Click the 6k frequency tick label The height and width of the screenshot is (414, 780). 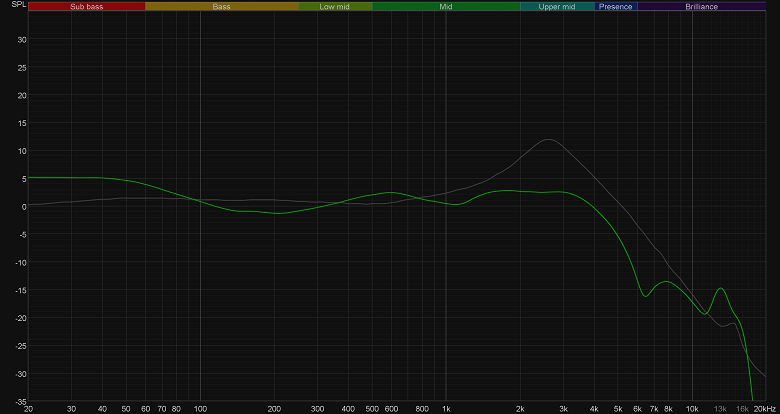point(638,409)
